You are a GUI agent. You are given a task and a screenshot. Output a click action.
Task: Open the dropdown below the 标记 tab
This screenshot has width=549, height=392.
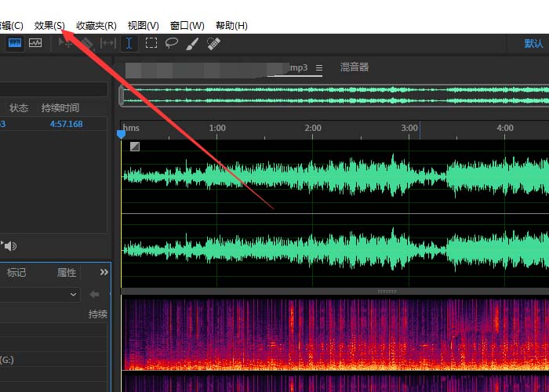click(39, 294)
